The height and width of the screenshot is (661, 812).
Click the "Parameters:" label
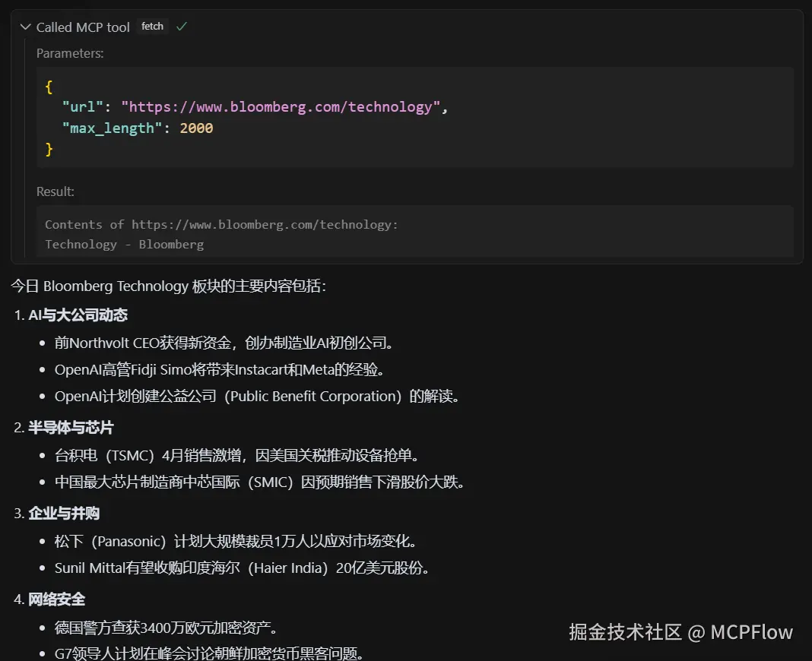tap(70, 53)
